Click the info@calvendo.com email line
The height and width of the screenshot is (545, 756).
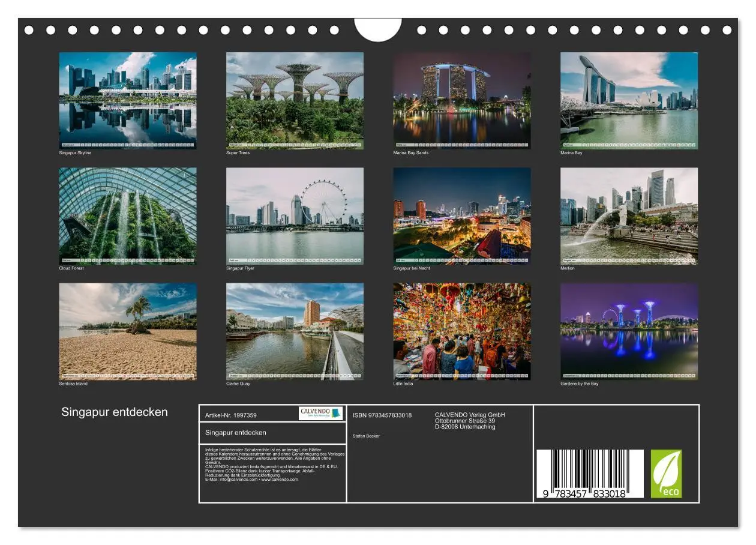tap(251, 480)
